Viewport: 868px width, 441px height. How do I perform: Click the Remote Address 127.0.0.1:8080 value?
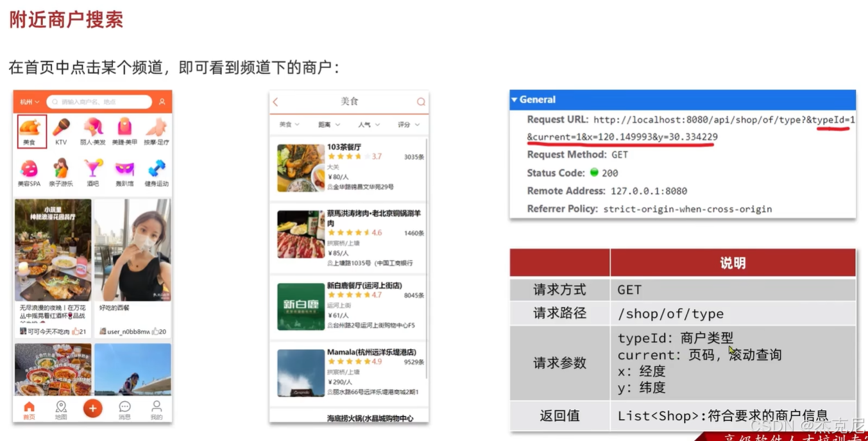[x=649, y=191]
